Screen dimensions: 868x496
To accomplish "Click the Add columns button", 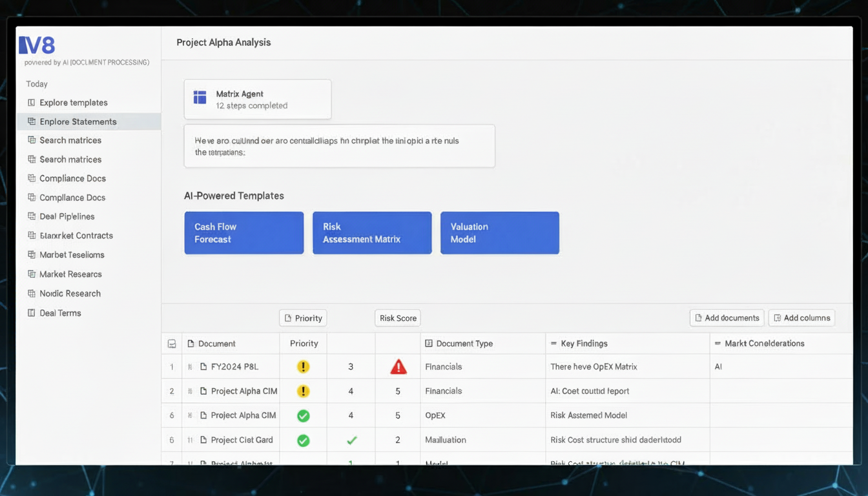I will (x=801, y=318).
